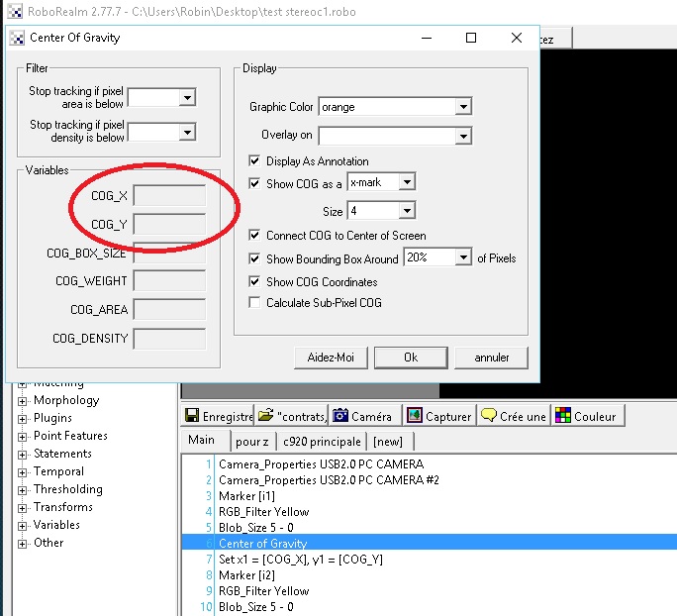The height and width of the screenshot is (616, 677).
Task: Maximize the Center Of Gravity dialog
Action: (x=471, y=38)
